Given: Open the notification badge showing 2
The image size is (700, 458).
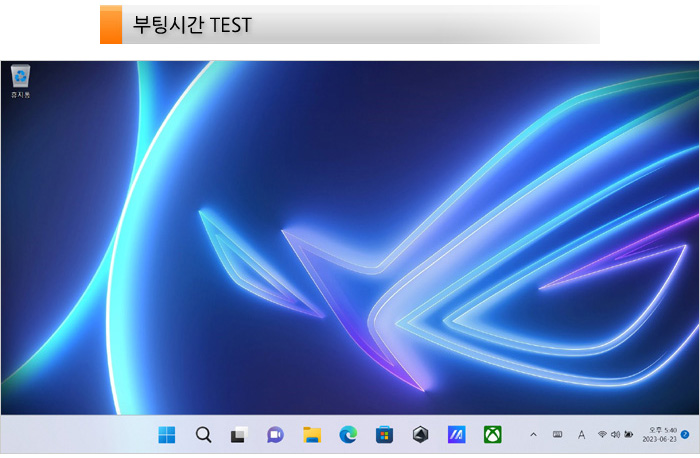Looking at the screenshot, I should point(685,434).
